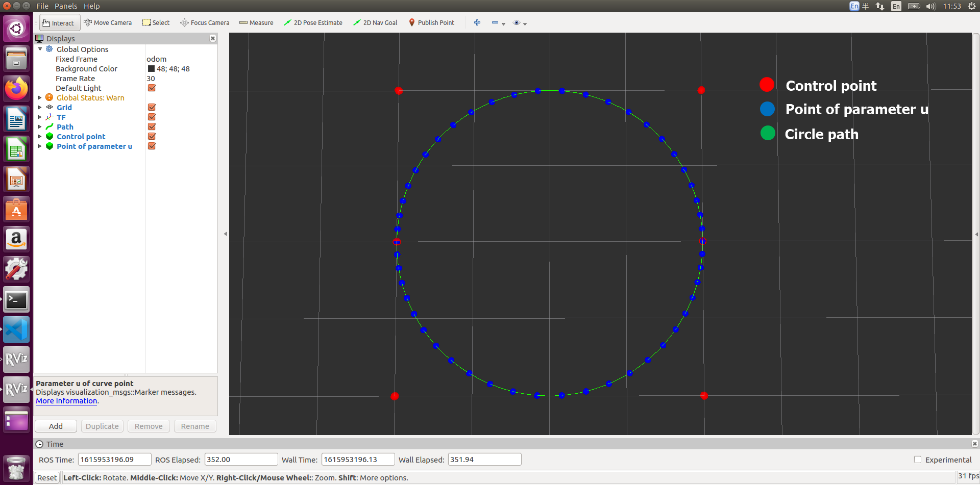Open Terminal from the dock

pos(16,299)
